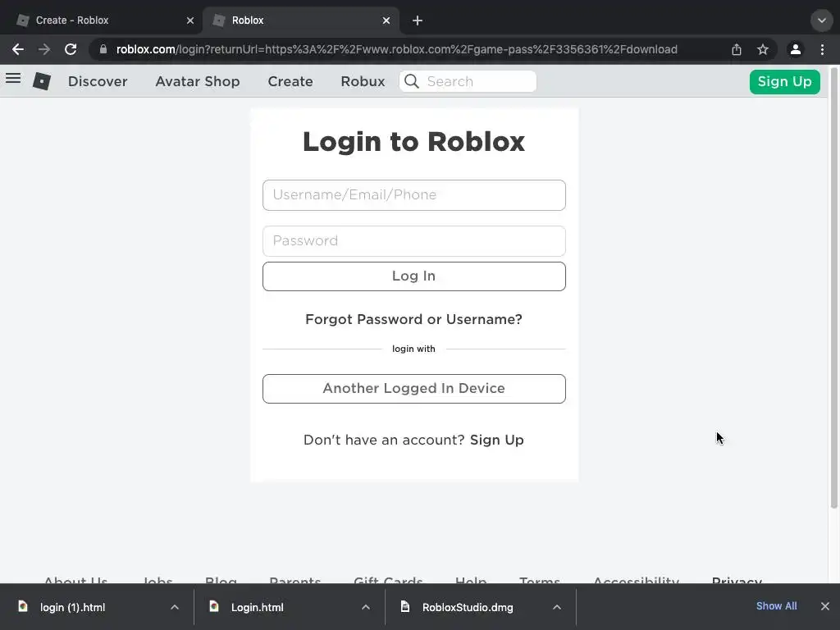Viewport: 840px width, 630px height.
Task: Expand options for login (1).html download
Action: pyautogui.click(x=175, y=607)
